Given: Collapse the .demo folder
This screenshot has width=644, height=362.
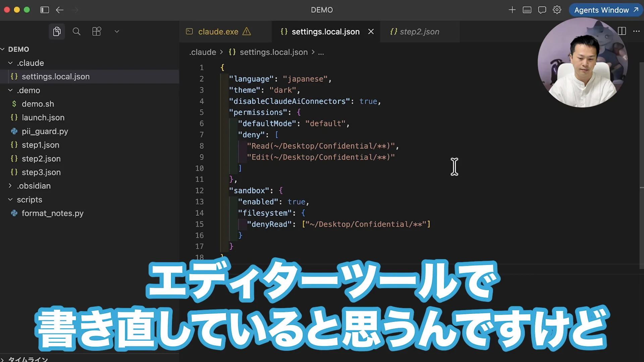Looking at the screenshot, I should pos(90,90).
